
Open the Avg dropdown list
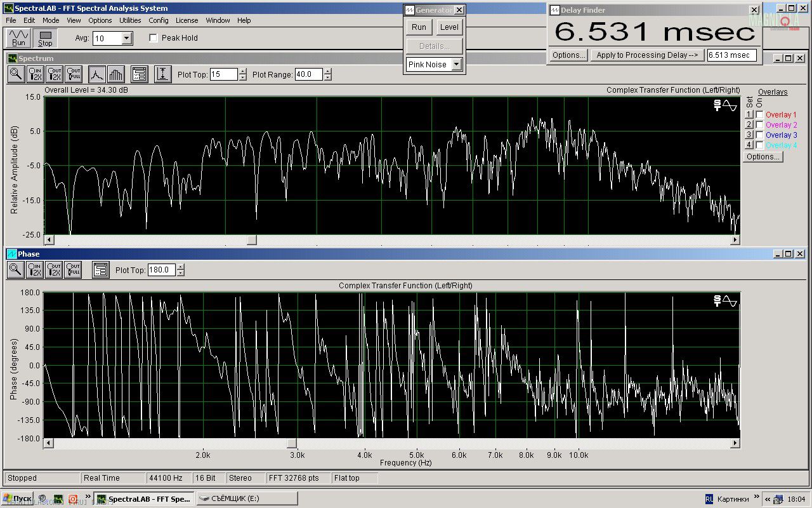pos(126,39)
